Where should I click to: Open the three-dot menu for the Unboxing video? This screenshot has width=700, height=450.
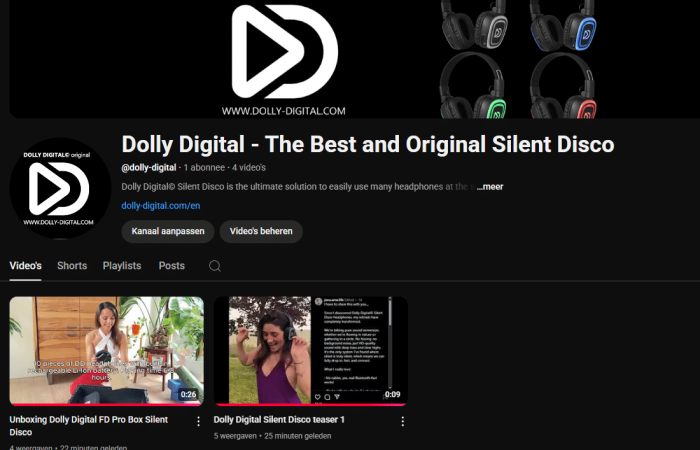pos(198,421)
